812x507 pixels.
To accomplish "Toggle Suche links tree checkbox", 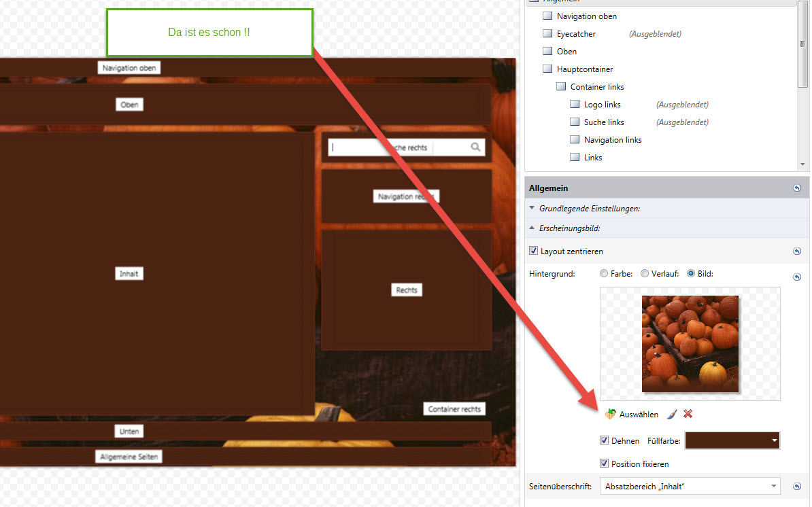I will [x=574, y=122].
